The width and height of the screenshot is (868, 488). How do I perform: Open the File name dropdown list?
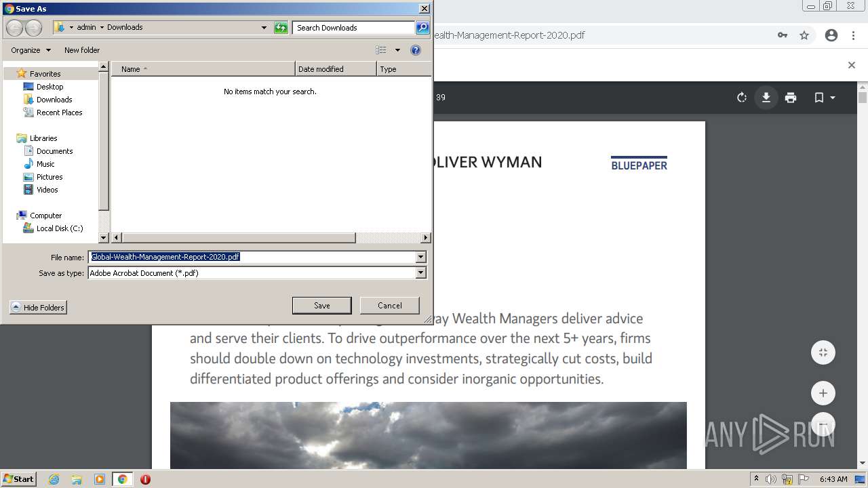421,257
